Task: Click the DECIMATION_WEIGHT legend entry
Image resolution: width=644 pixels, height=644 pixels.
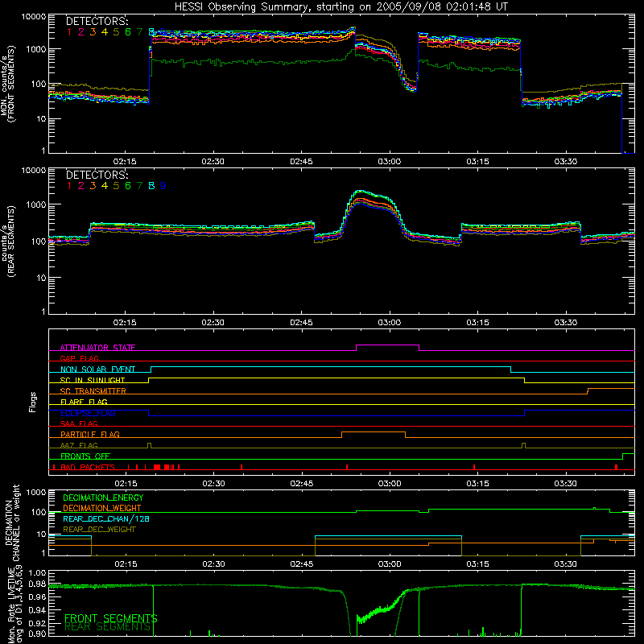Action: [102, 509]
